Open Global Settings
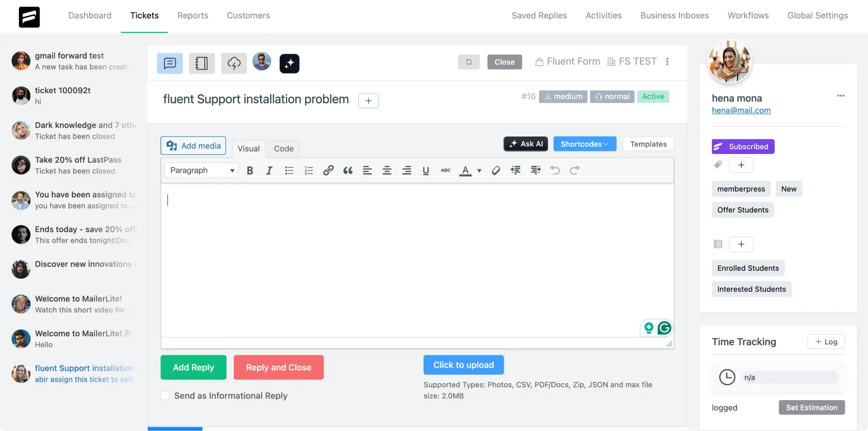868x431 pixels. click(x=818, y=15)
